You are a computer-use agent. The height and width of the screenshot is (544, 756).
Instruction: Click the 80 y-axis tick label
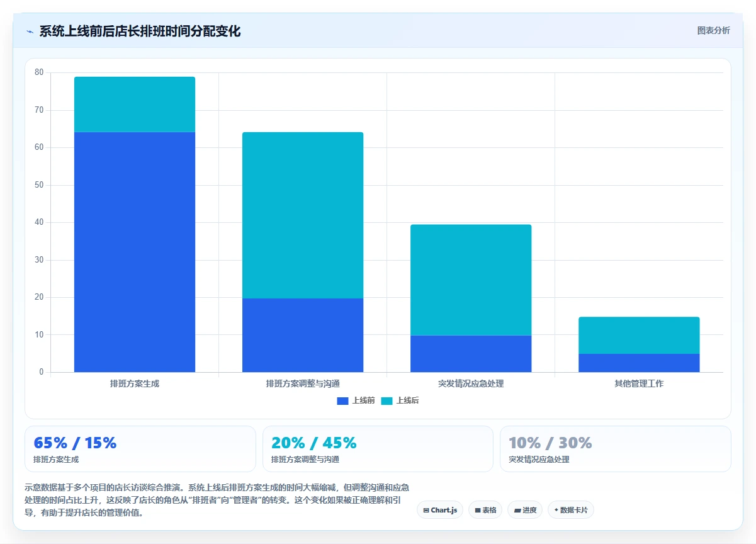39,72
